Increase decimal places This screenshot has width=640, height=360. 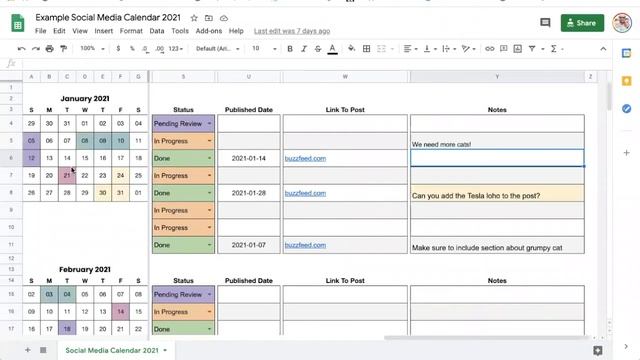click(x=160, y=49)
